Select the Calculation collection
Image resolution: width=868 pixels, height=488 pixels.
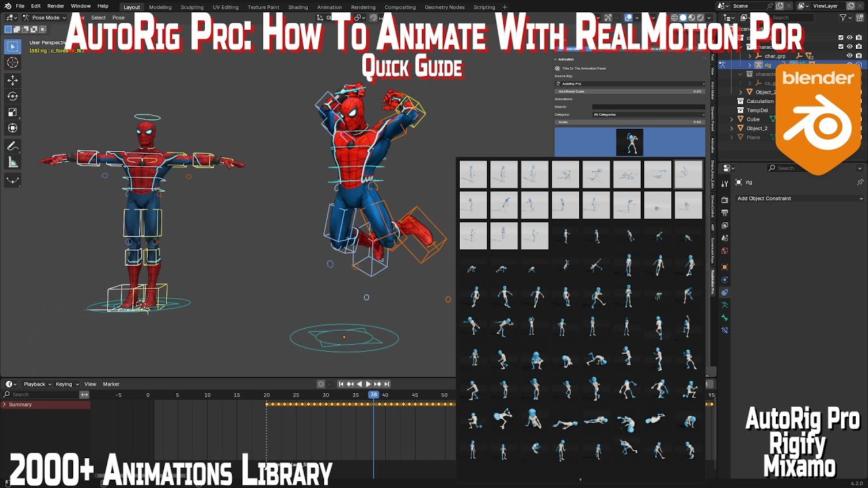click(759, 101)
